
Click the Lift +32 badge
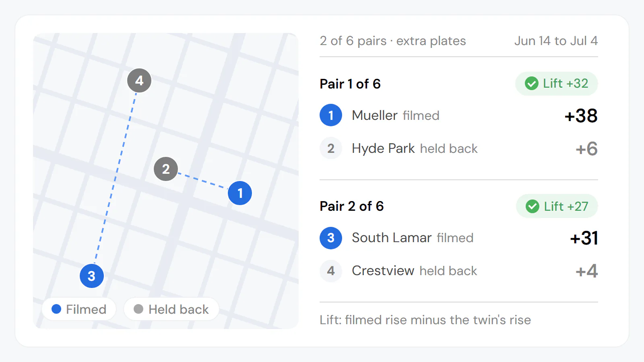click(x=556, y=84)
